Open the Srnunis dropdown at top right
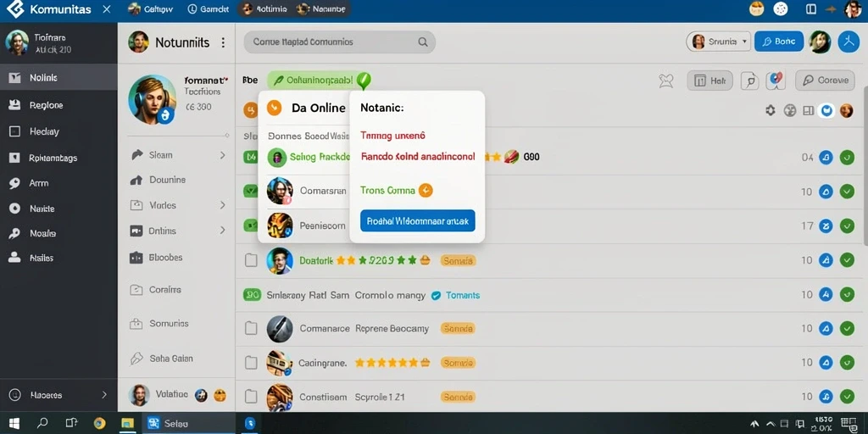Viewport: 868px width, 434px height. tap(719, 42)
